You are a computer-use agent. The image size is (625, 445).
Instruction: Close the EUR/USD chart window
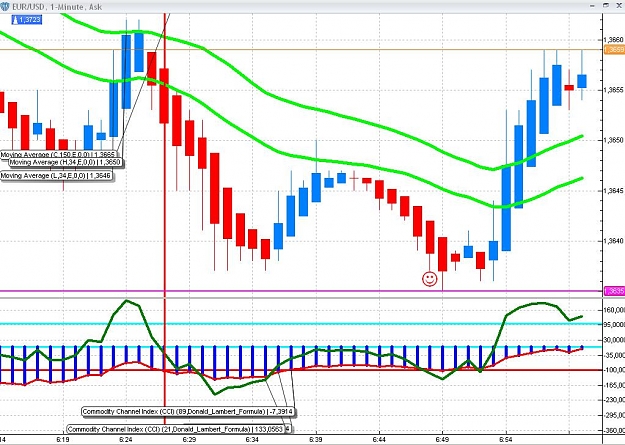coord(619,5)
